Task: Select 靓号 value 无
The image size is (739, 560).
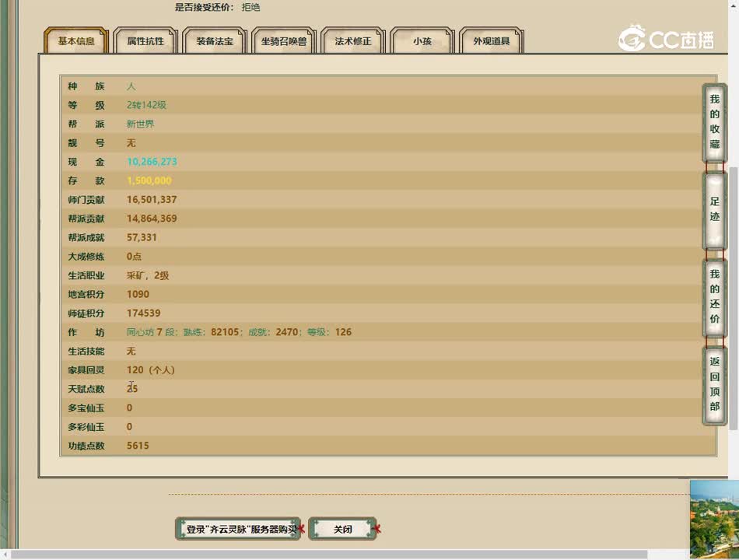Action: click(131, 143)
